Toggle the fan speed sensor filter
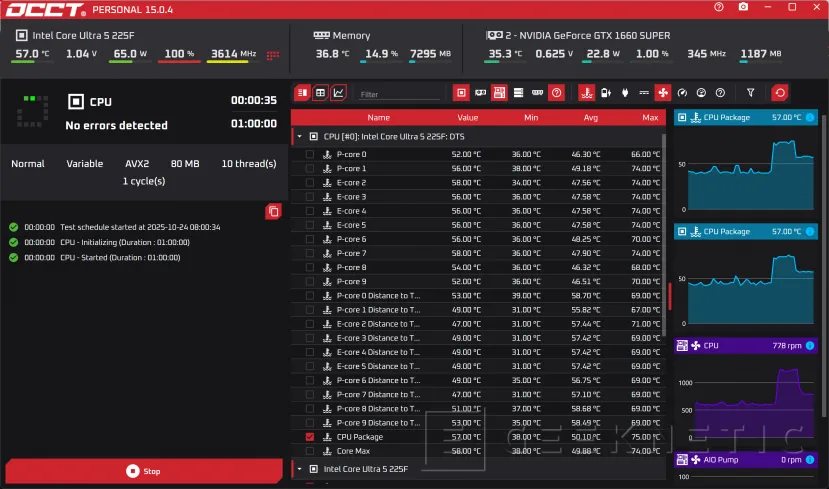 tap(662, 92)
